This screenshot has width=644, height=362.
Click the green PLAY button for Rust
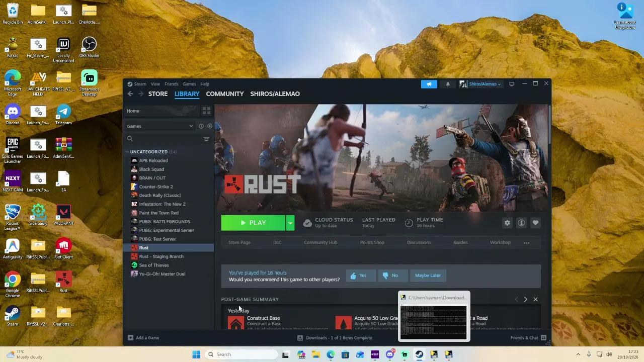[253, 223]
